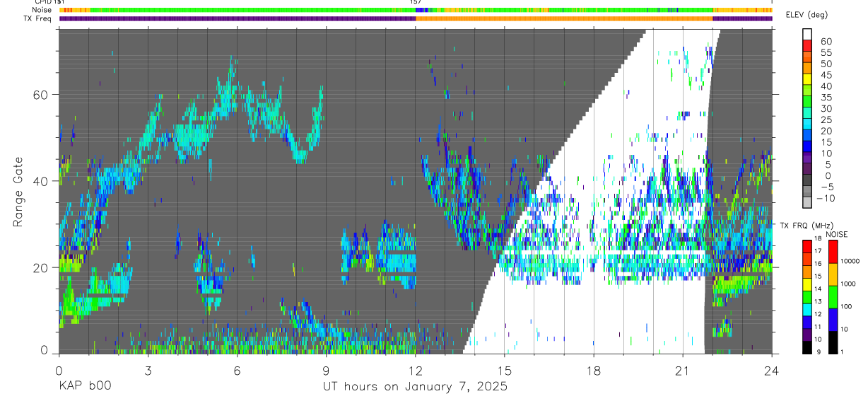Click the '157' CPID marker above noise bar
The height and width of the screenshot is (401, 868).
pos(416,2)
